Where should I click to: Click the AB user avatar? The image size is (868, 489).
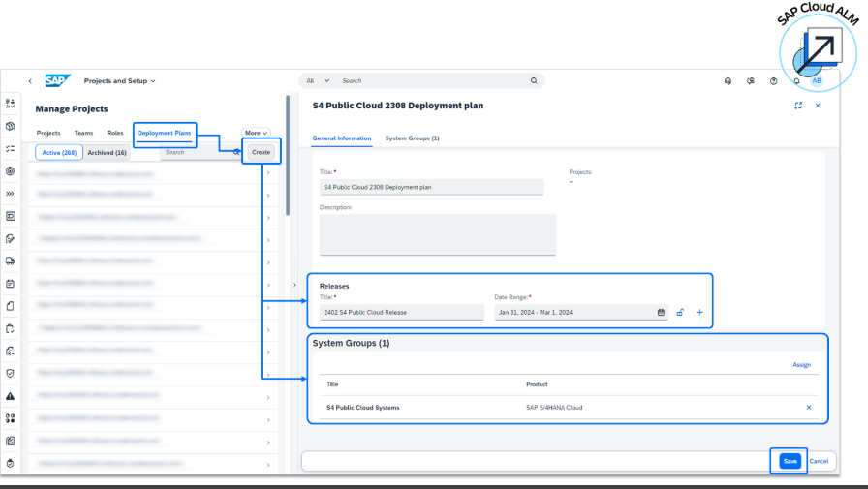click(x=817, y=81)
